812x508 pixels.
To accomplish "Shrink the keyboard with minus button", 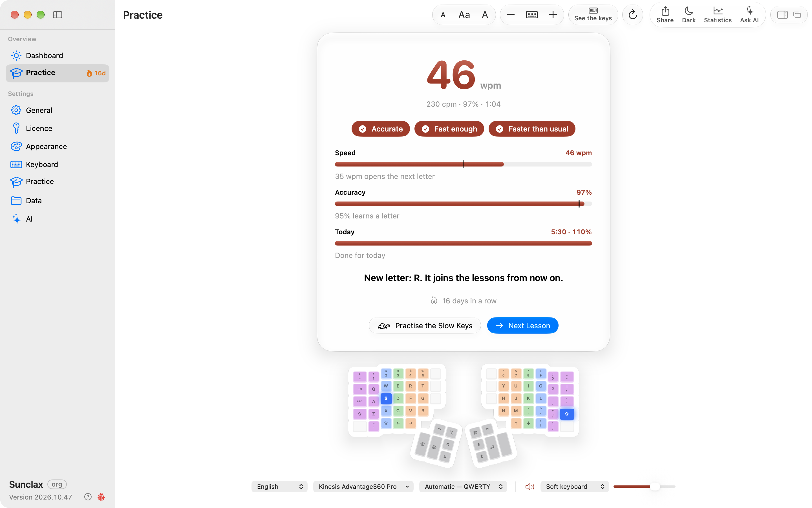I will pyautogui.click(x=511, y=15).
